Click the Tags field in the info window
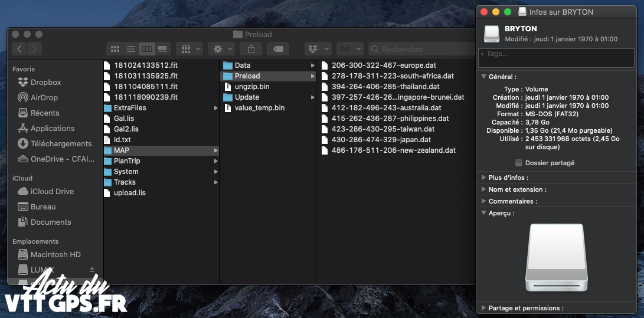Image resolution: width=644 pixels, height=318 pixels. tap(556, 58)
